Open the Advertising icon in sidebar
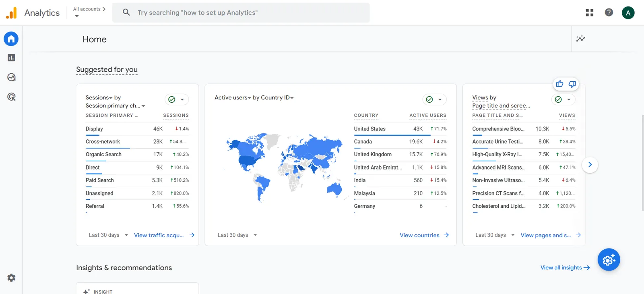Viewport: 644px width, 294px height. click(11, 97)
